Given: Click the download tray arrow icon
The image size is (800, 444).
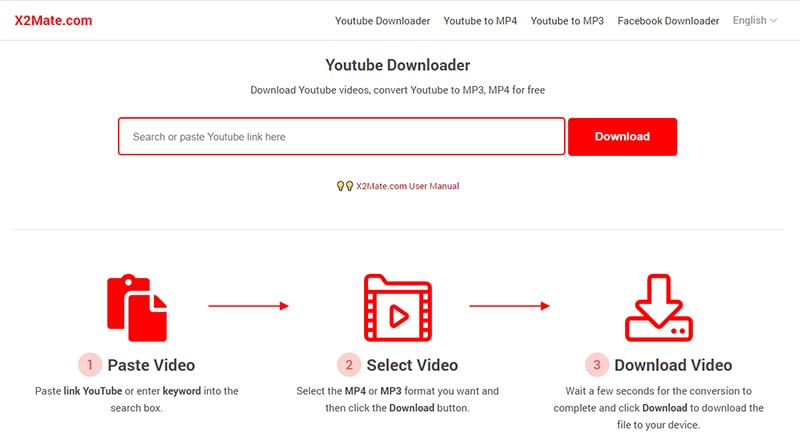Looking at the screenshot, I should click(658, 308).
